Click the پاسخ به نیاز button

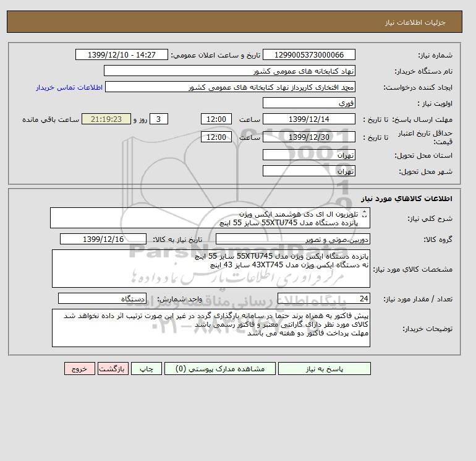tap(324, 369)
